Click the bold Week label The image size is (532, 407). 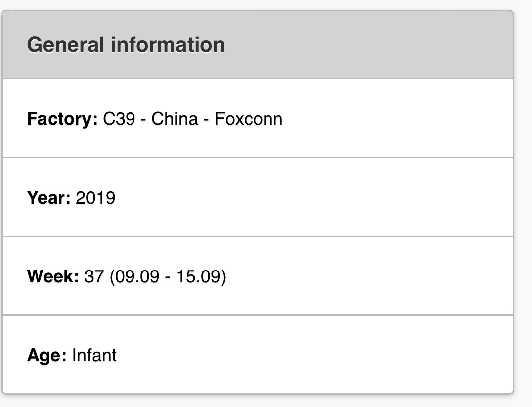point(53,276)
